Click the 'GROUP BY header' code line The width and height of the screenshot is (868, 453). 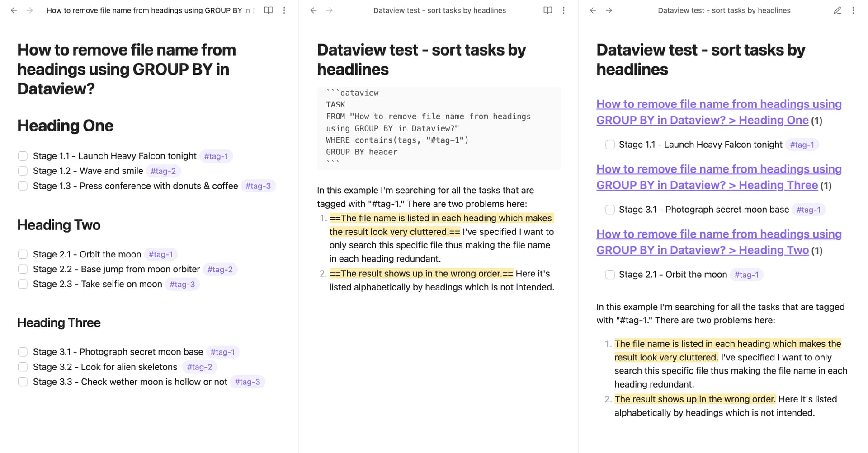[362, 152]
